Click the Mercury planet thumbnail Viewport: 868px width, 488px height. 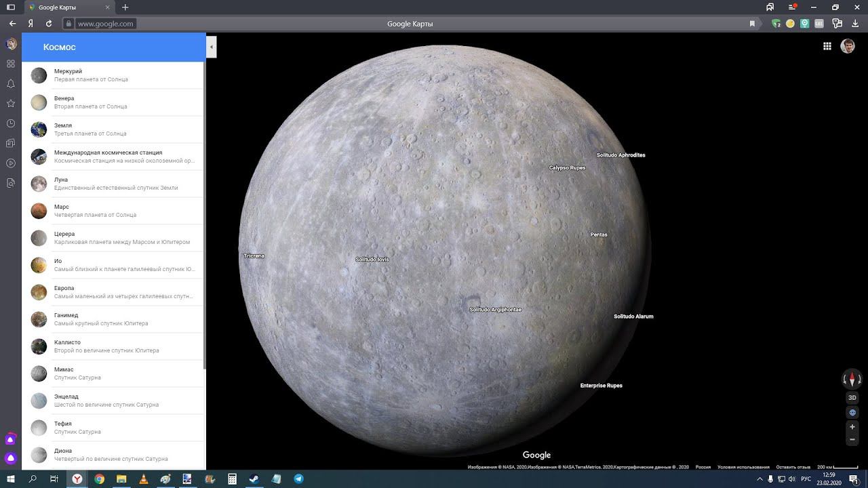click(39, 75)
